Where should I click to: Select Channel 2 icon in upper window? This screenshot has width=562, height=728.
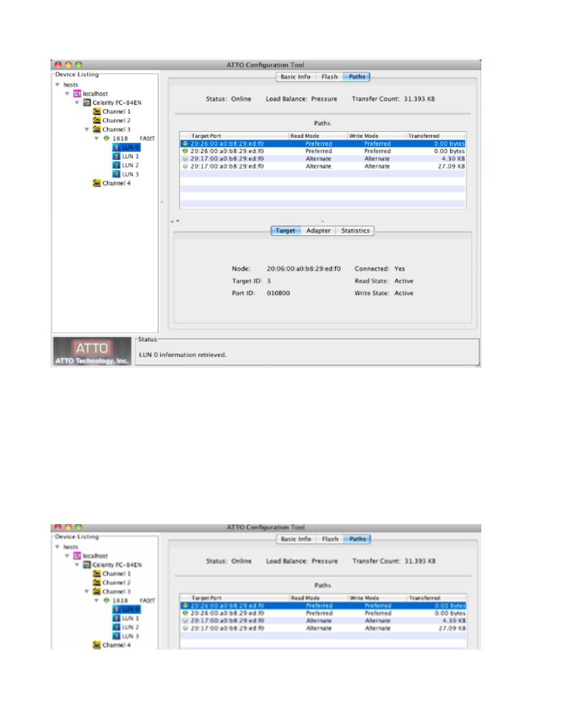point(97,120)
